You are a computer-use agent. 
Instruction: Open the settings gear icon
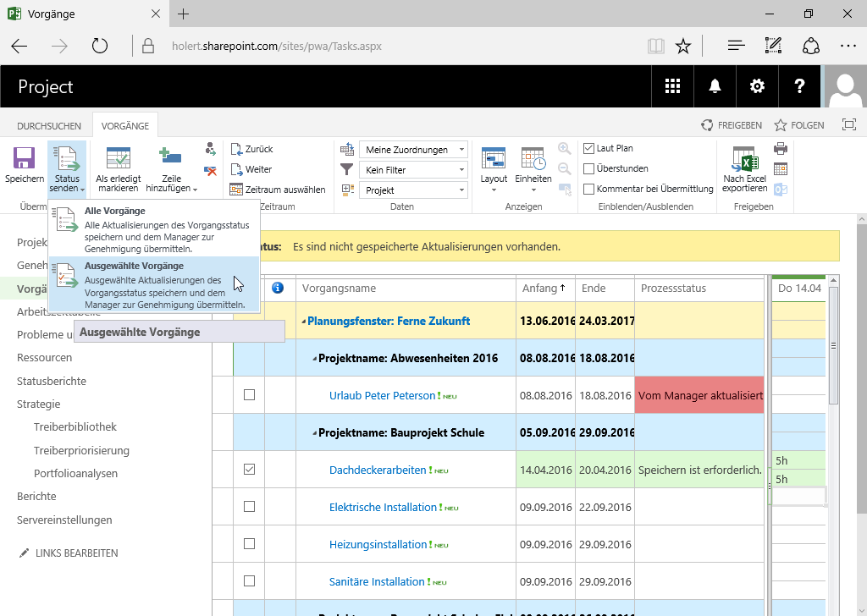757,86
